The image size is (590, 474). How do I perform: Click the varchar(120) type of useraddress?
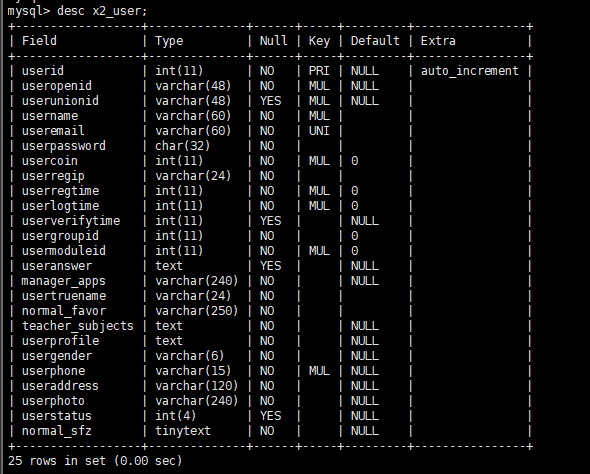pyautogui.click(x=196, y=386)
